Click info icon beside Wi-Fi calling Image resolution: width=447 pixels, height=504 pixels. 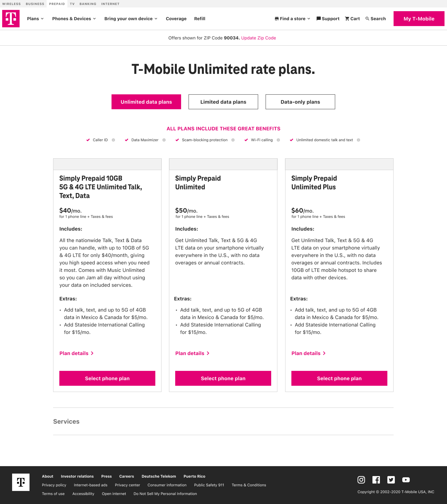pyautogui.click(x=278, y=140)
